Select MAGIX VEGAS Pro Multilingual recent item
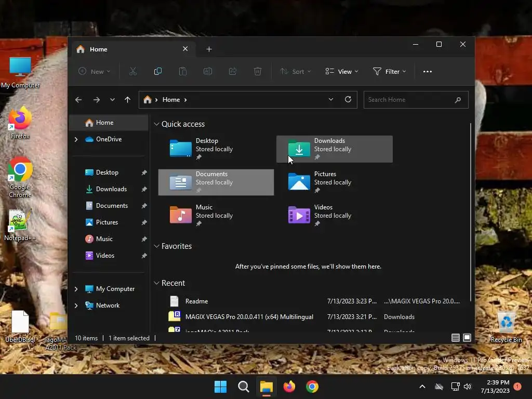This screenshot has width=532, height=399. [x=314, y=317]
